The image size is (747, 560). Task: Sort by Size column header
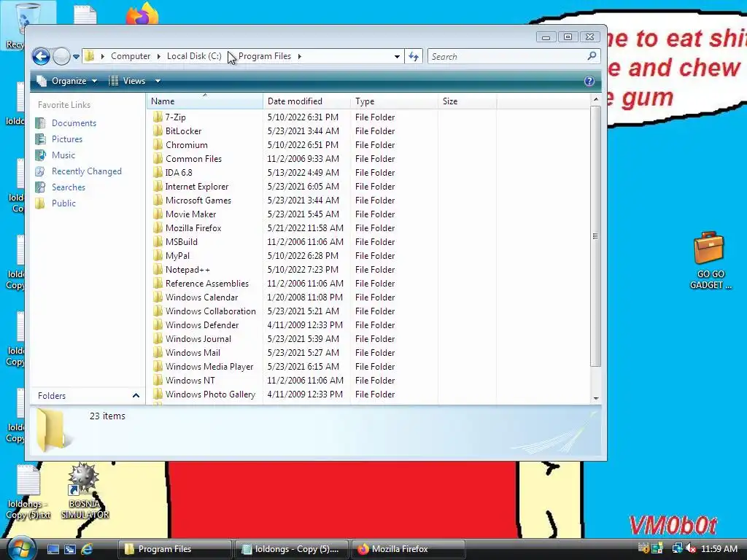[467, 101]
